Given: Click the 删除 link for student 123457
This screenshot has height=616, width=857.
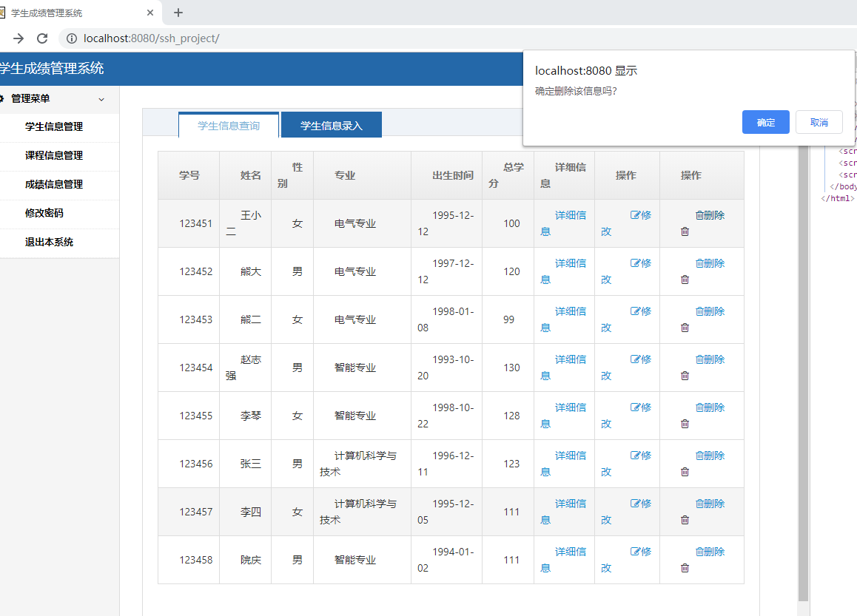Looking at the screenshot, I should tap(710, 504).
